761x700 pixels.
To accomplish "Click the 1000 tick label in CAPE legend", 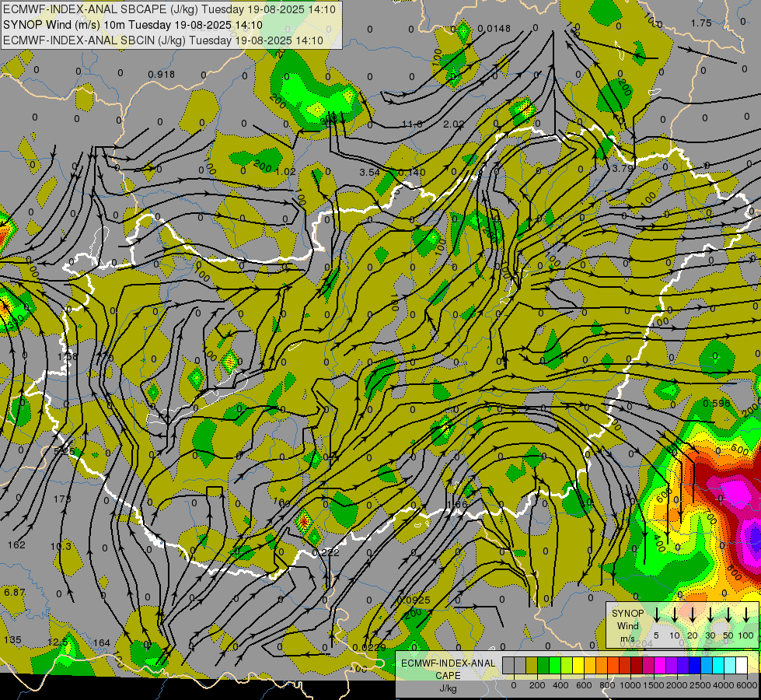I will click(630, 685).
